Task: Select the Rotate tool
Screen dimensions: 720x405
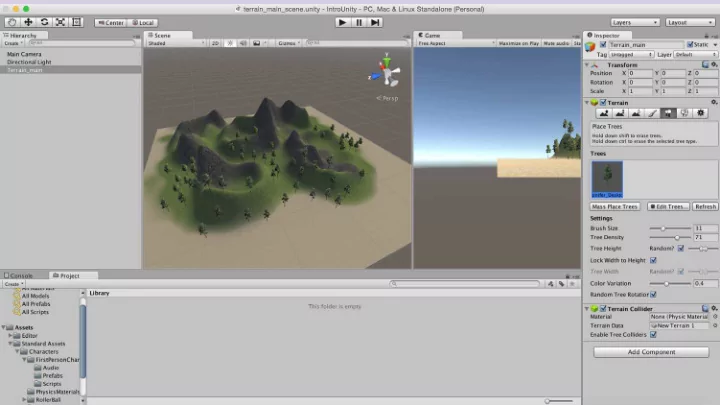Action: (44, 22)
